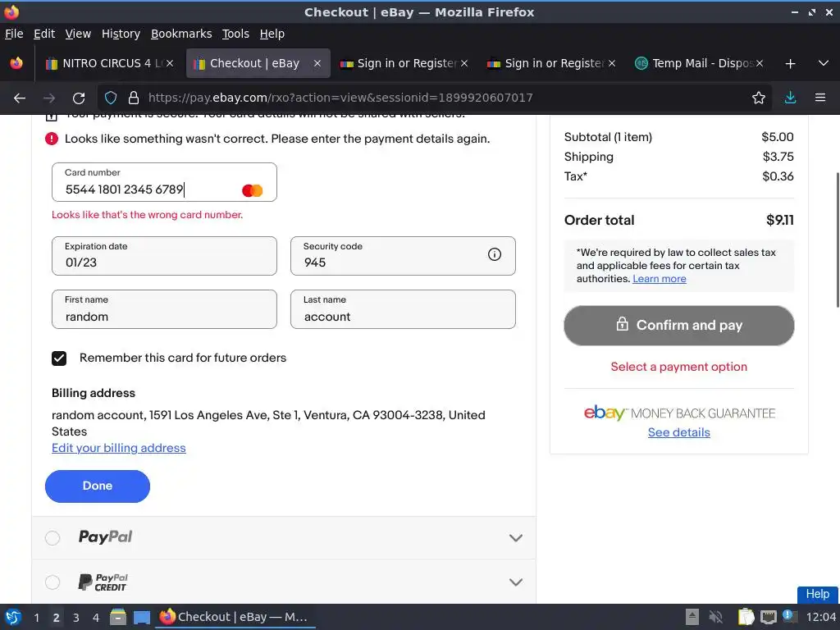Uncheck Remember this card for future orders
840x630 pixels.
point(59,358)
